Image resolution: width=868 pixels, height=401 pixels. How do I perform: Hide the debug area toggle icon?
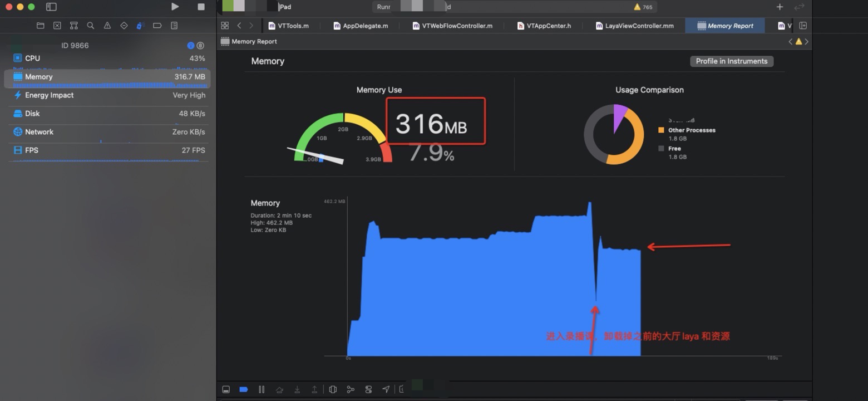click(x=226, y=389)
